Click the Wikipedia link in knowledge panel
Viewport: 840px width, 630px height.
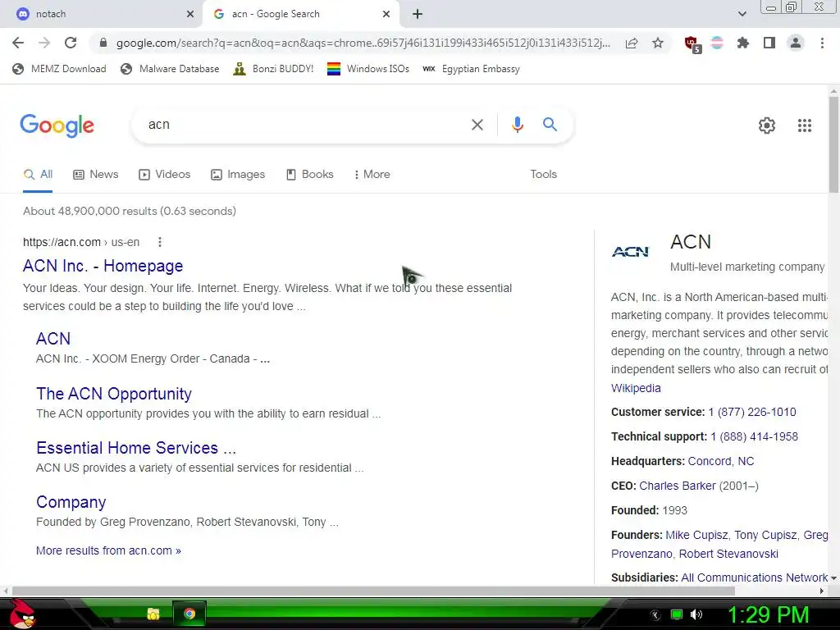click(636, 388)
